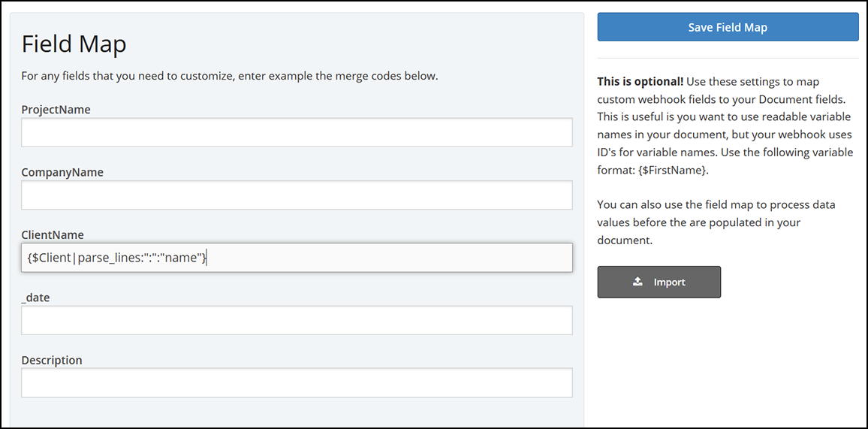
Task: Click the ProjectName field label
Action: tap(56, 110)
